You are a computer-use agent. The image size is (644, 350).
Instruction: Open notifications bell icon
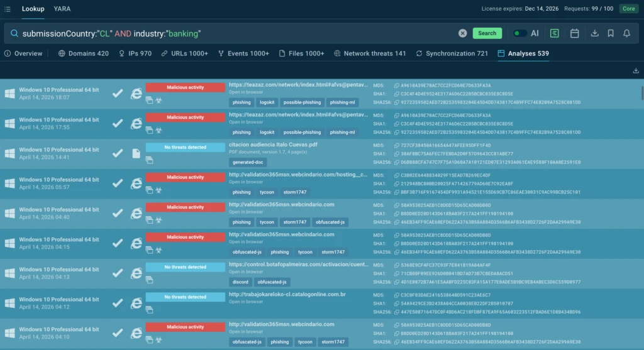tap(626, 33)
